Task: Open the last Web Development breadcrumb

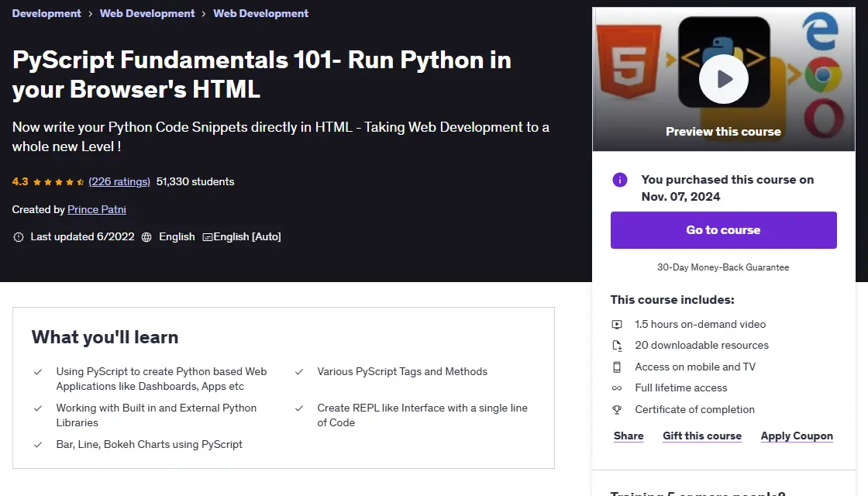Action: [x=260, y=13]
